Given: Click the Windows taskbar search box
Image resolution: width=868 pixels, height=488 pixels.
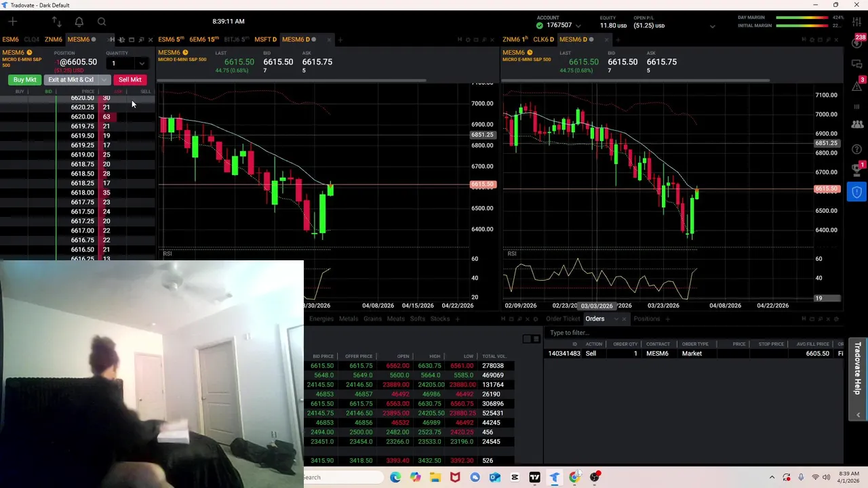Looking at the screenshot, I should pos(343,477).
